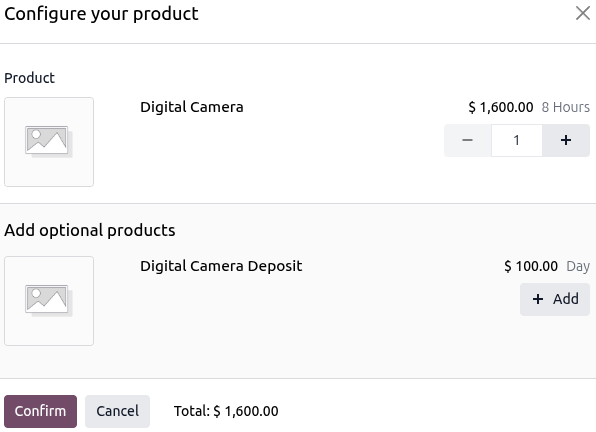
Task: Cancel the product configuration
Action: [x=117, y=411]
